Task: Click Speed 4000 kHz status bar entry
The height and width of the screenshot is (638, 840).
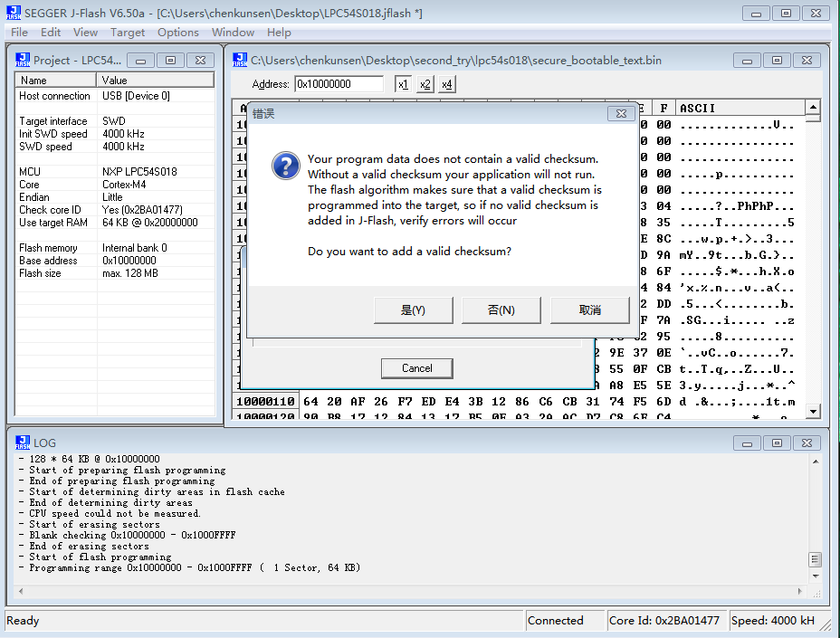Action: pos(773,620)
